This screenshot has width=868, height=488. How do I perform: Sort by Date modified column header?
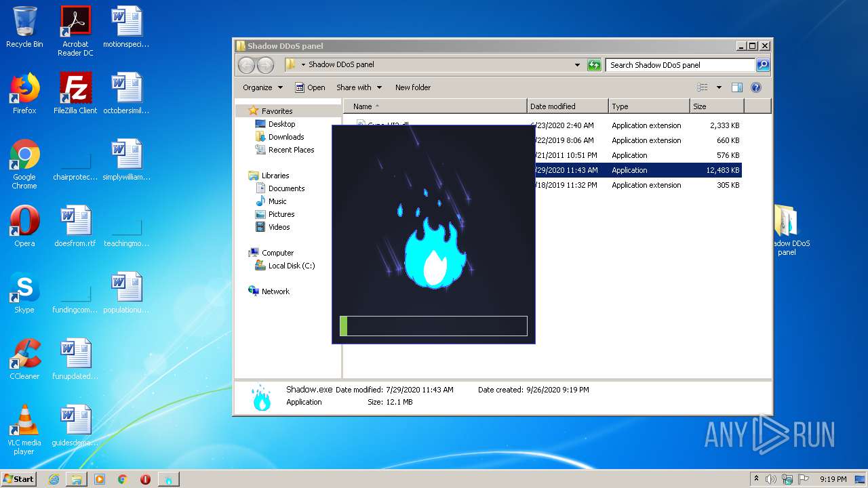click(568, 106)
